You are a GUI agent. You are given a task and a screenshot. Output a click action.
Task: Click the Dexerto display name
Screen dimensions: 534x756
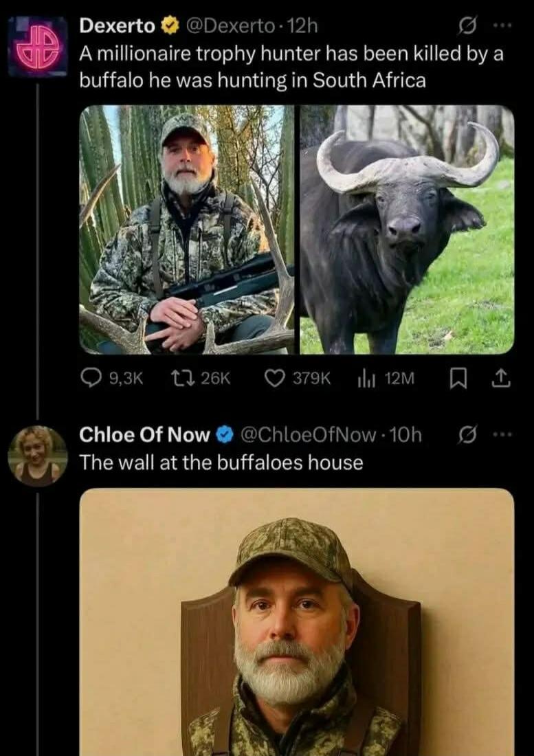pyautogui.click(x=118, y=26)
